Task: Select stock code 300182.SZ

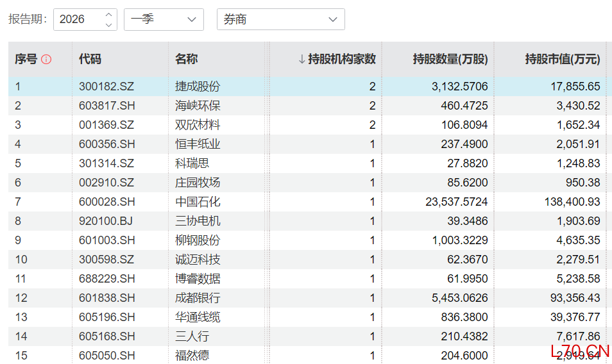Action: click(x=106, y=87)
